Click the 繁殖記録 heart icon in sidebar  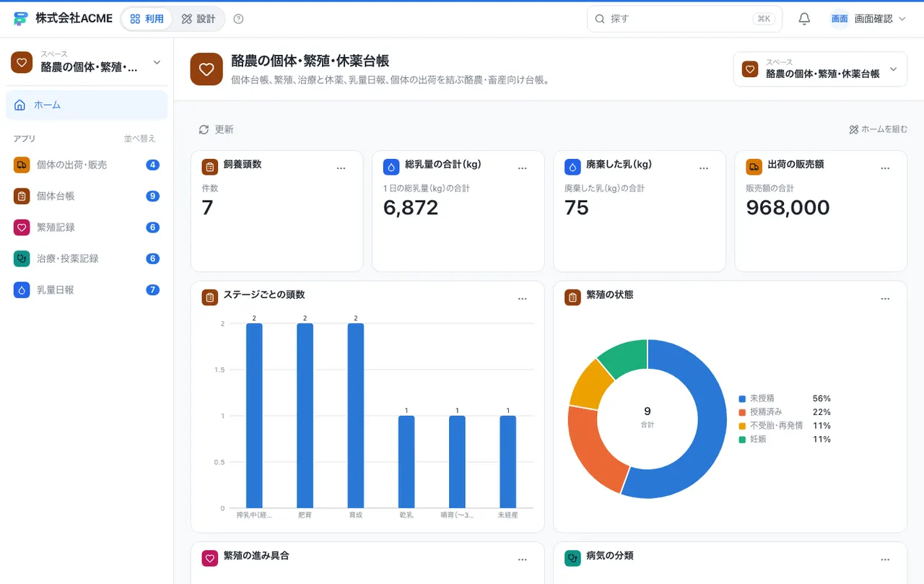point(22,227)
